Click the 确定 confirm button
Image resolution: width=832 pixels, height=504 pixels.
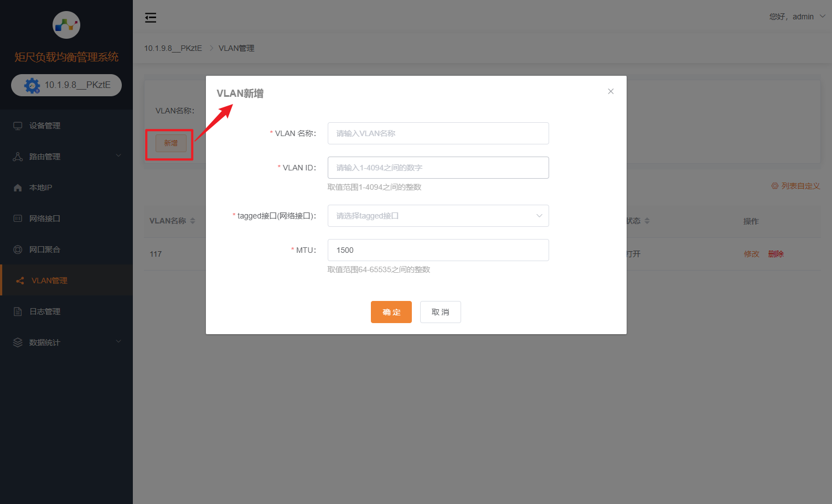click(x=391, y=312)
